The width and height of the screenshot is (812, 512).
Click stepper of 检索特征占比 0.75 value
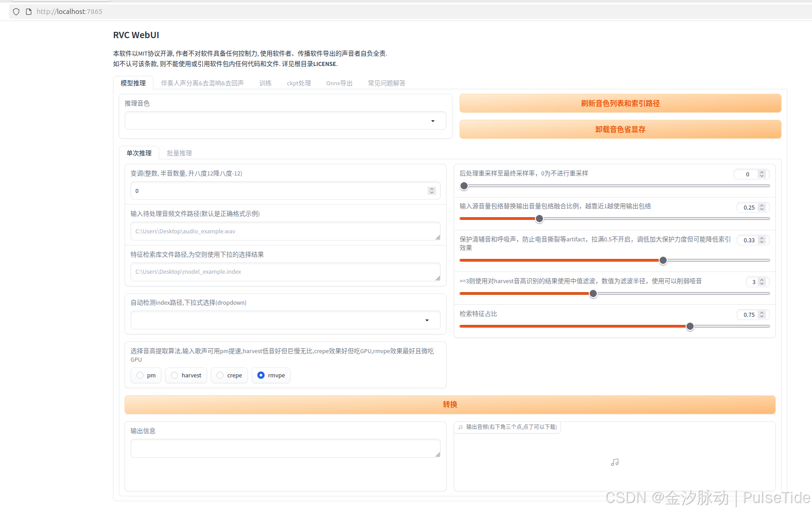pyautogui.click(x=762, y=315)
